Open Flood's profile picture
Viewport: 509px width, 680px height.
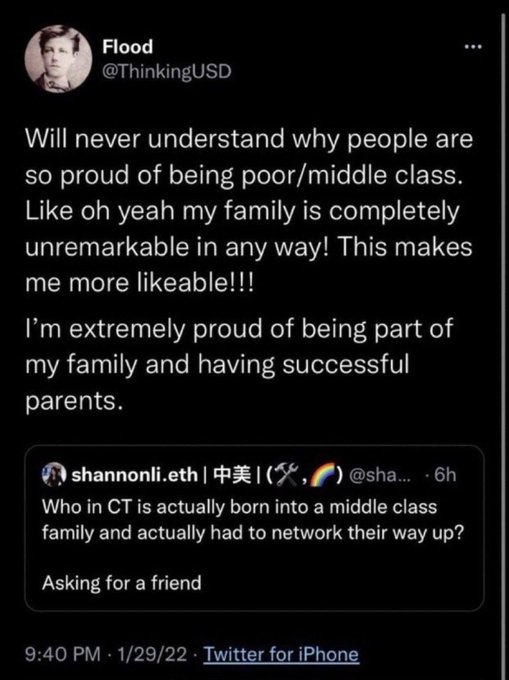(58, 59)
